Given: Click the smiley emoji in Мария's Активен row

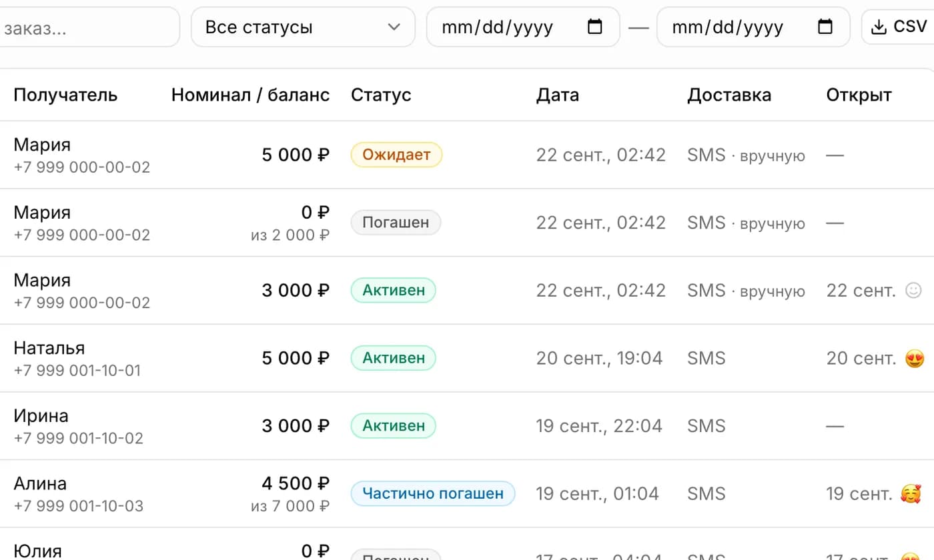Looking at the screenshot, I should (x=913, y=291).
